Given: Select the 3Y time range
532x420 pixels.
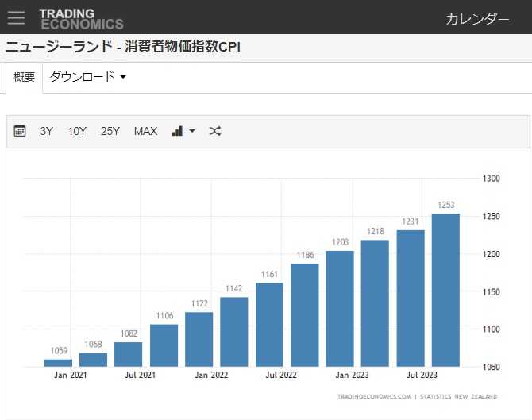Looking at the screenshot, I should [47, 131].
